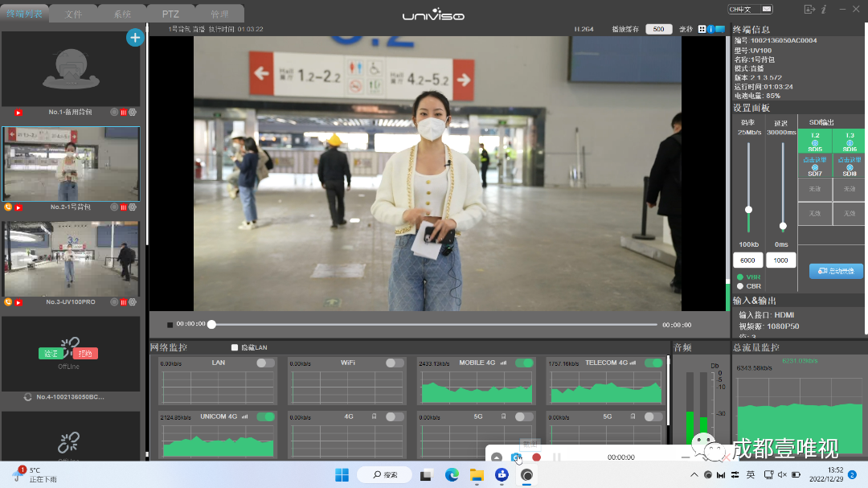Open the taskbar search box
The width and height of the screenshot is (868, 488).
pyautogui.click(x=385, y=474)
